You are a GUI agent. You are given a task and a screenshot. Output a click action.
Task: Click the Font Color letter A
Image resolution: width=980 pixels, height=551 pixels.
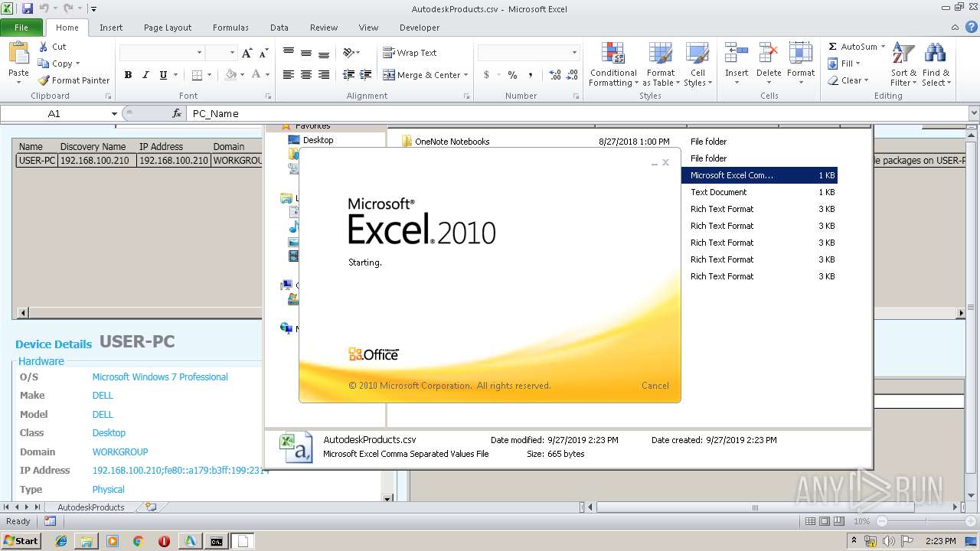(256, 75)
